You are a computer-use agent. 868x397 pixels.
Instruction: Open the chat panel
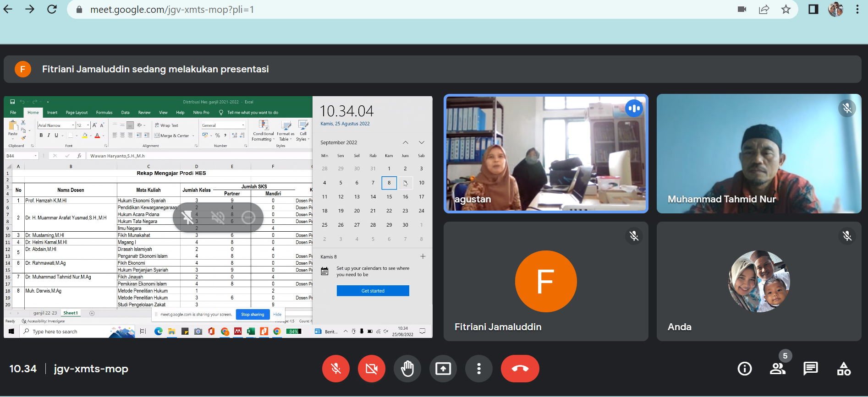pos(810,369)
